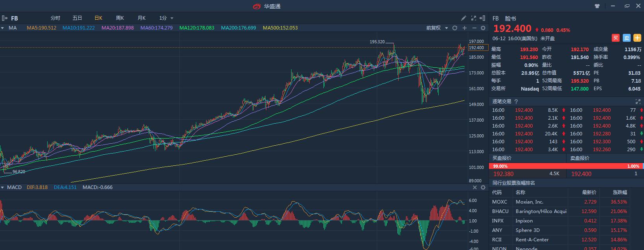The width and height of the screenshot is (644, 250).
Task: Click the 195.320 high label
Action: [376, 42]
